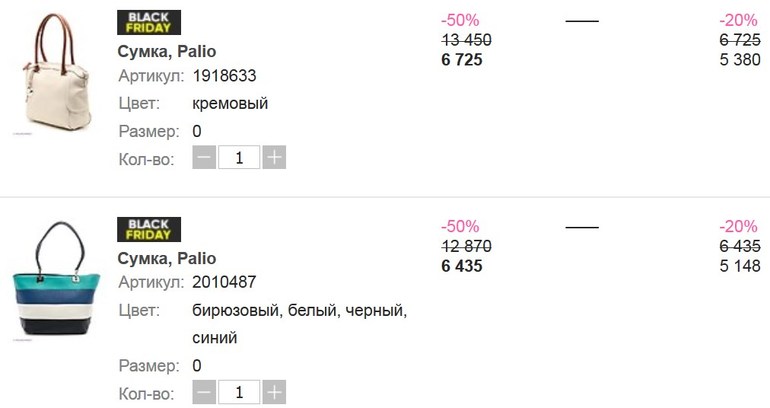
Task: Open the Сумка, Palio link for the striped bag
Action: pos(166,258)
